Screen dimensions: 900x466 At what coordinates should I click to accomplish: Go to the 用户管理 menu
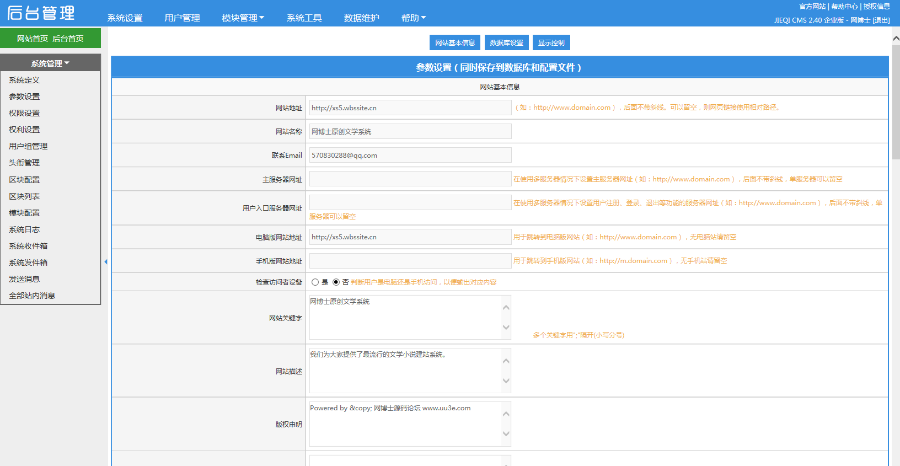point(182,18)
